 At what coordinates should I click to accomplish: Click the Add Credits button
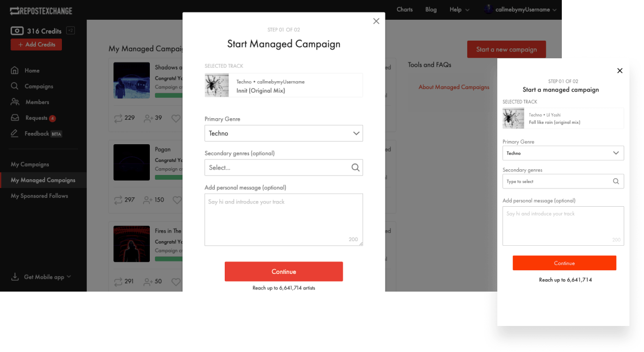[36, 45]
